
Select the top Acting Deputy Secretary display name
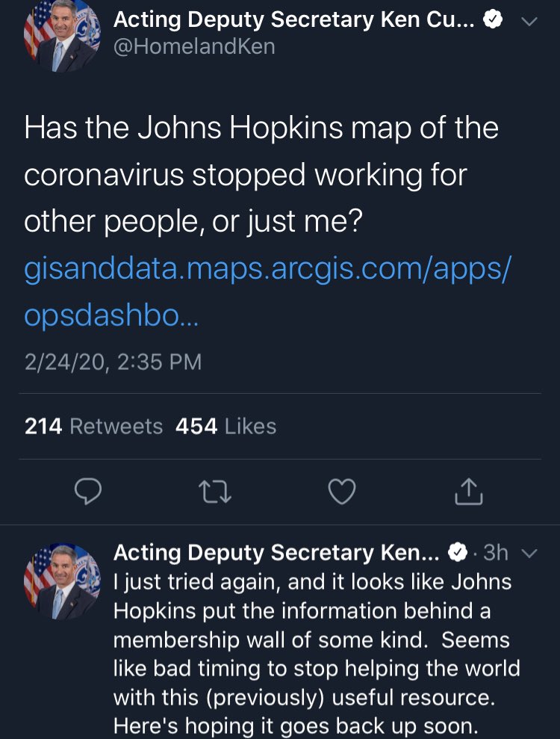[x=293, y=20]
